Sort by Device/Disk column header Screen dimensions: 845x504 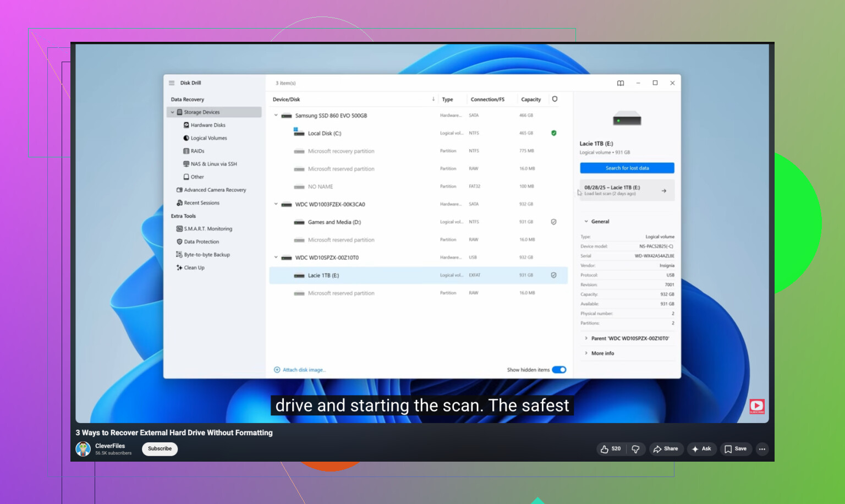point(287,100)
